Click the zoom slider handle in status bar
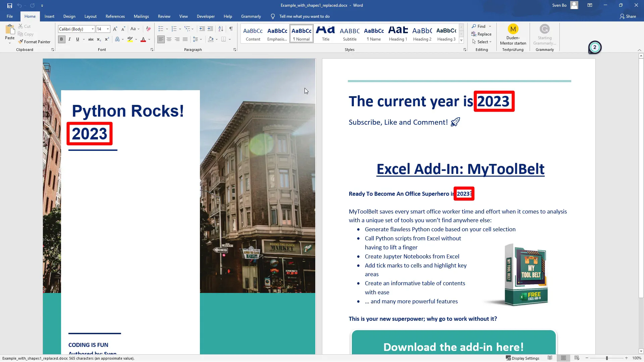Viewport: 644px width, 362px height. tap(607, 358)
